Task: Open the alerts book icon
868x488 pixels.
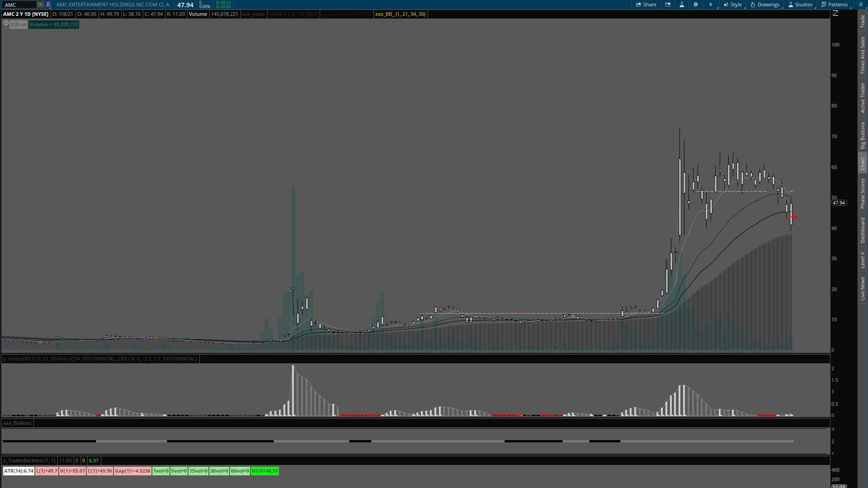Action: (668, 5)
